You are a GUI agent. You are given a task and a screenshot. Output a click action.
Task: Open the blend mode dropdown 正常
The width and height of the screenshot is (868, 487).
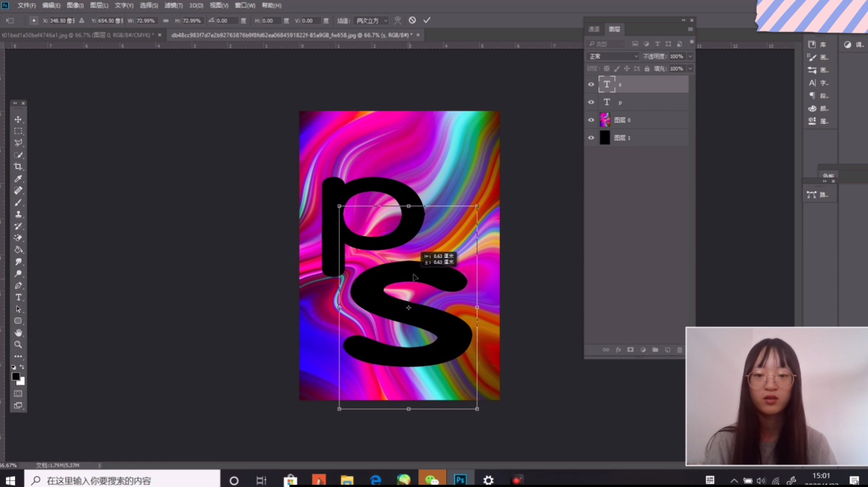point(613,56)
